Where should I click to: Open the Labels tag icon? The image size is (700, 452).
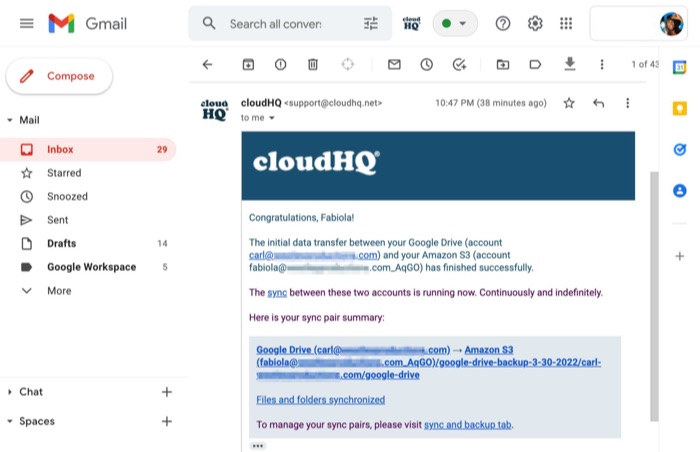pyautogui.click(x=535, y=65)
